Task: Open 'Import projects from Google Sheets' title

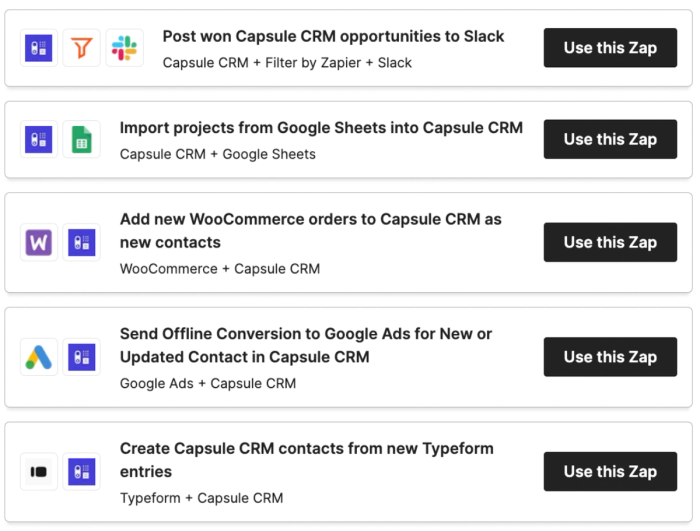Action: pos(321,127)
